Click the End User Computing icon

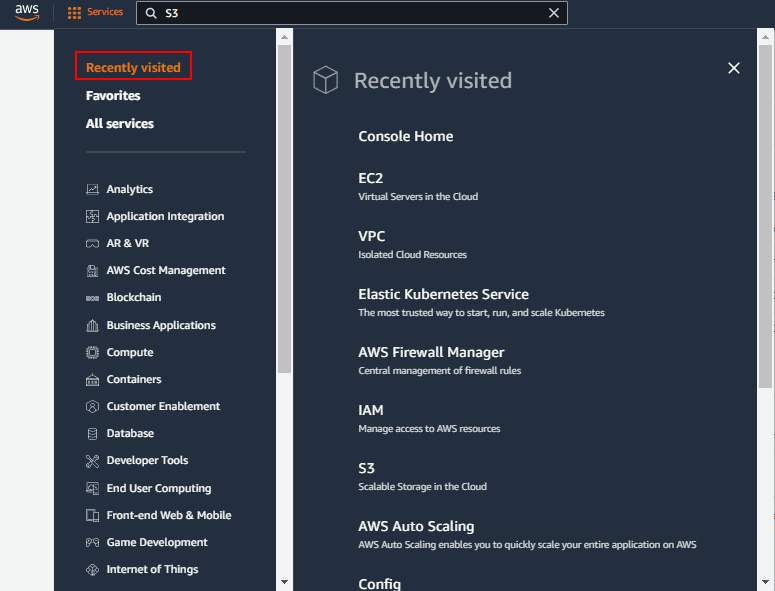[x=92, y=488]
